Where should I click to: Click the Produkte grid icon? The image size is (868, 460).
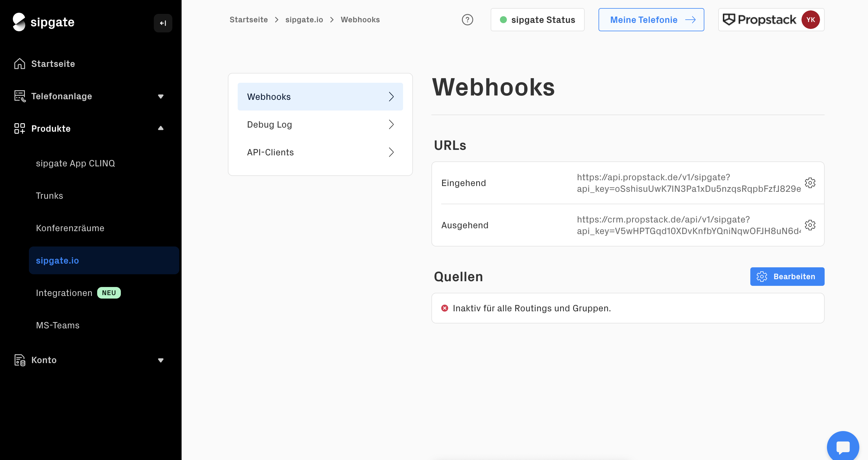[x=20, y=128]
